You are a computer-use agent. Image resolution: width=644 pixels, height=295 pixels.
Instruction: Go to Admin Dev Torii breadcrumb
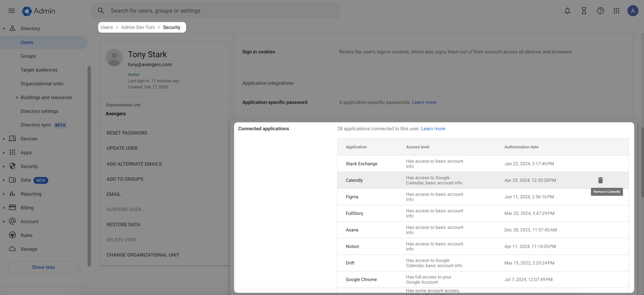[x=138, y=27]
